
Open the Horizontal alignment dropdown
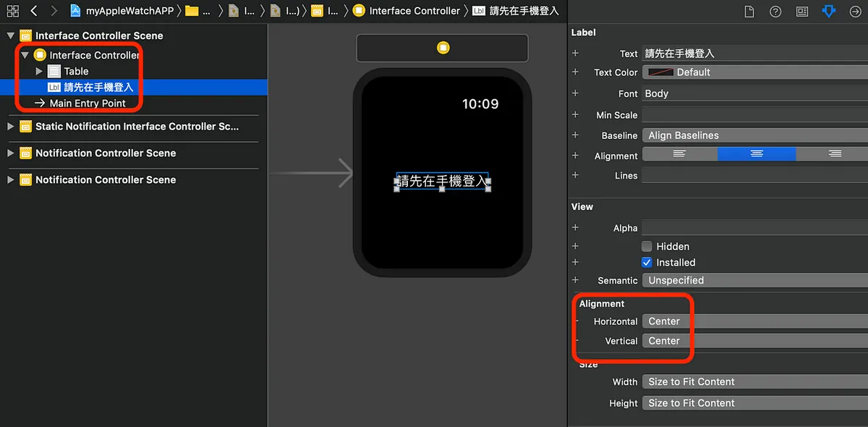point(752,321)
